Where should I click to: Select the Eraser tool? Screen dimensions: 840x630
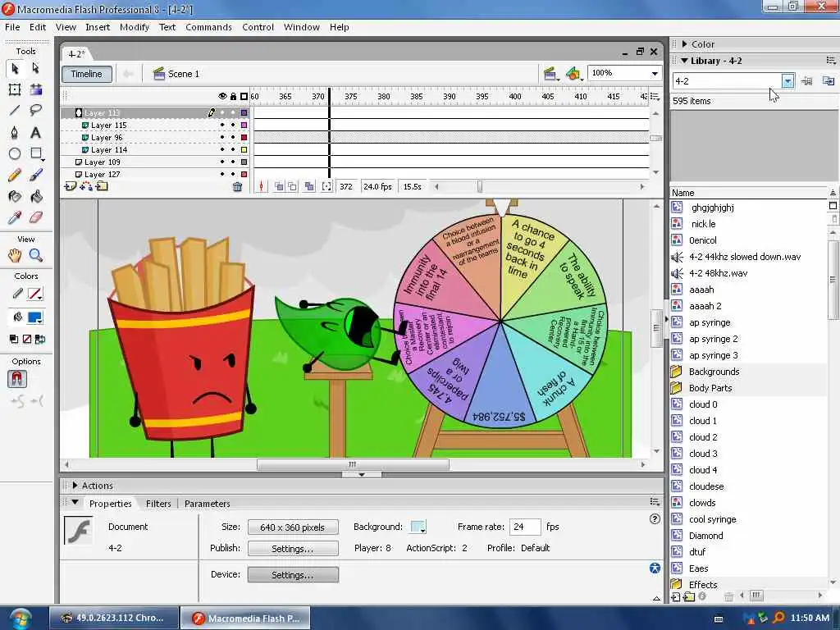[36, 217]
